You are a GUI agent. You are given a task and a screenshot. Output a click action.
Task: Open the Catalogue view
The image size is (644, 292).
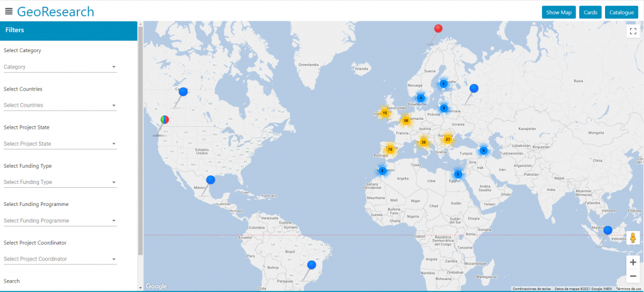pyautogui.click(x=621, y=12)
